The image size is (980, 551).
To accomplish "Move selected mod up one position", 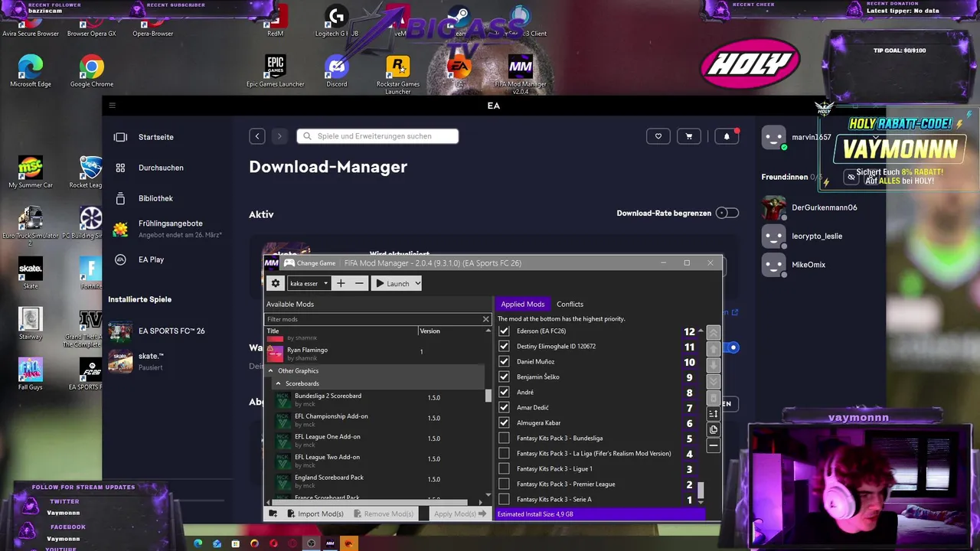I will click(x=714, y=349).
